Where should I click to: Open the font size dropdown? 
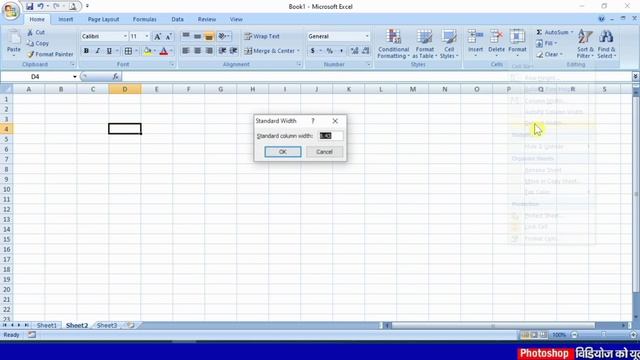coord(147,36)
